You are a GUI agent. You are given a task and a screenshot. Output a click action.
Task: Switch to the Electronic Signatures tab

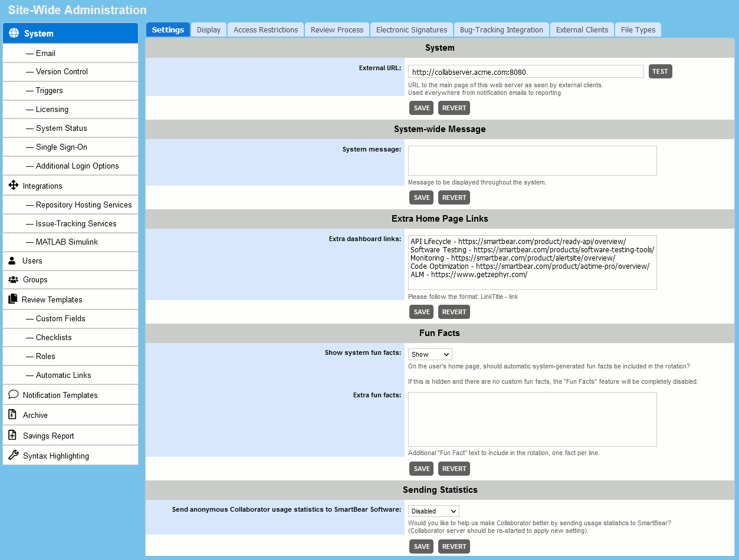pos(411,29)
